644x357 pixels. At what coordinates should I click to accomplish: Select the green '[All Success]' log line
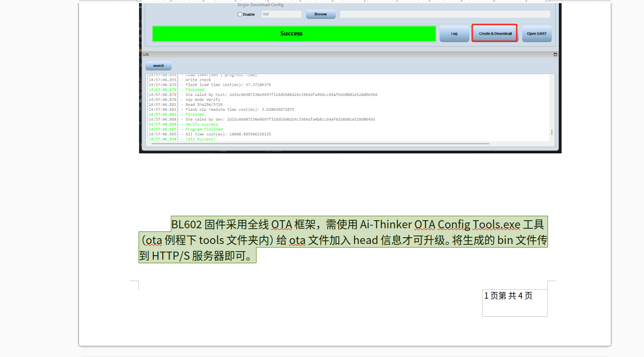[x=181, y=139]
